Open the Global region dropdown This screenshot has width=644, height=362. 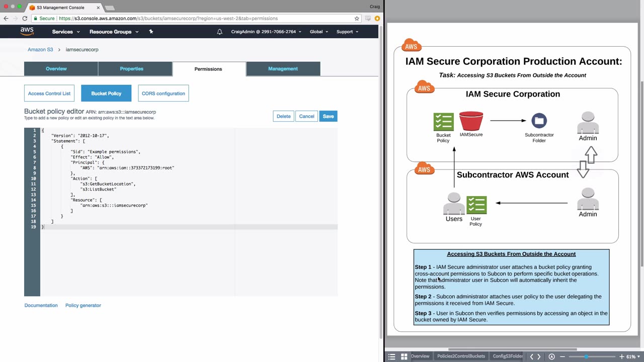(x=319, y=32)
